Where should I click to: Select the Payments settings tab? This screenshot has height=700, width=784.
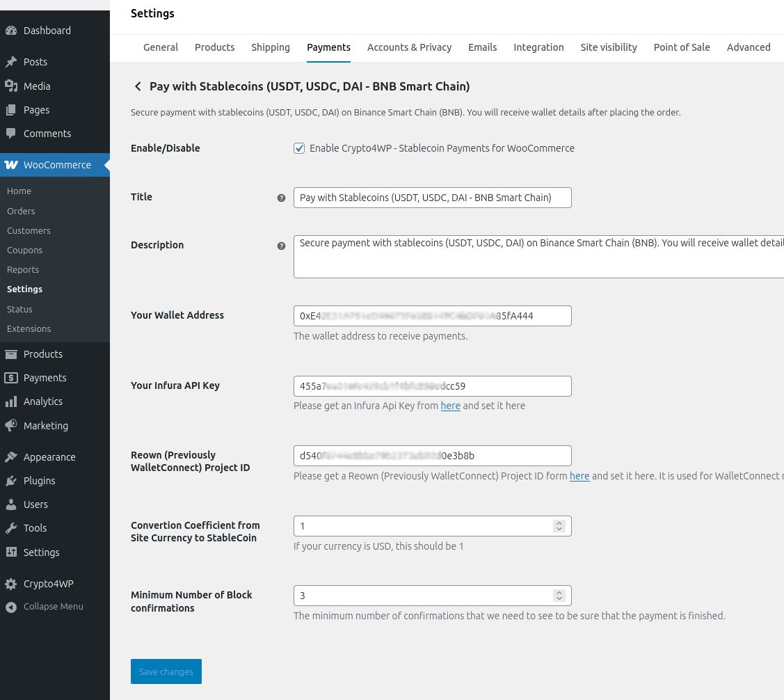[328, 47]
